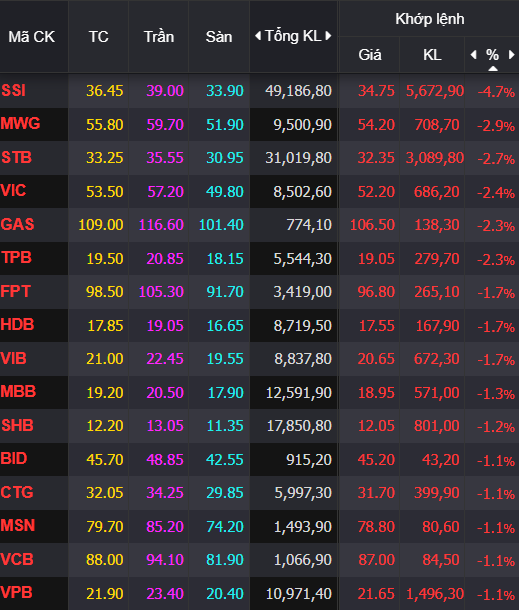Click right arrow beside % column header
Viewport: 519px width, 610px height.
pos(512,55)
